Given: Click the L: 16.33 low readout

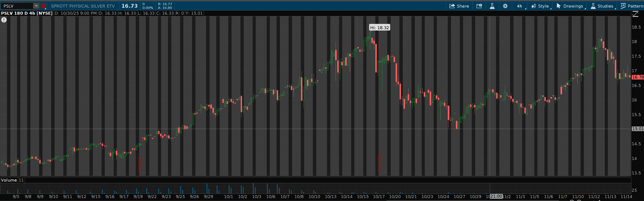Looking at the screenshot, I should pos(146,13).
